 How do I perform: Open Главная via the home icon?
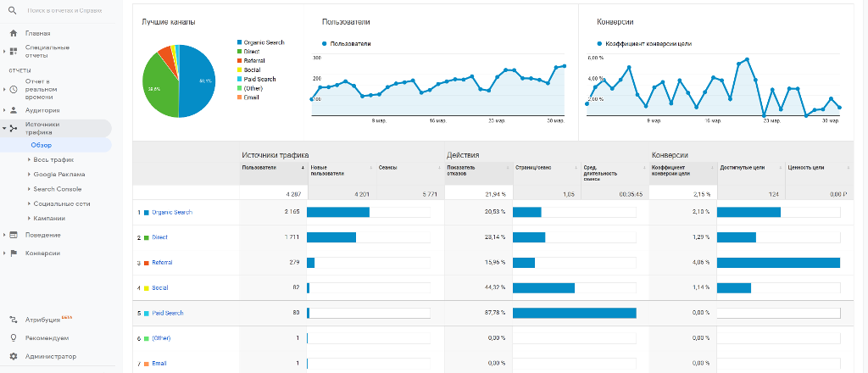coord(14,33)
